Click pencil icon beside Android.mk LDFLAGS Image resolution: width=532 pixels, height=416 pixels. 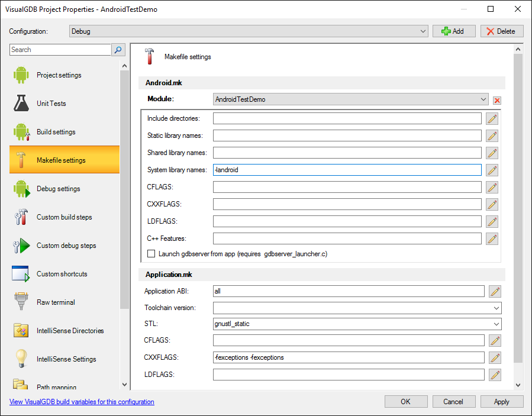[492, 221]
